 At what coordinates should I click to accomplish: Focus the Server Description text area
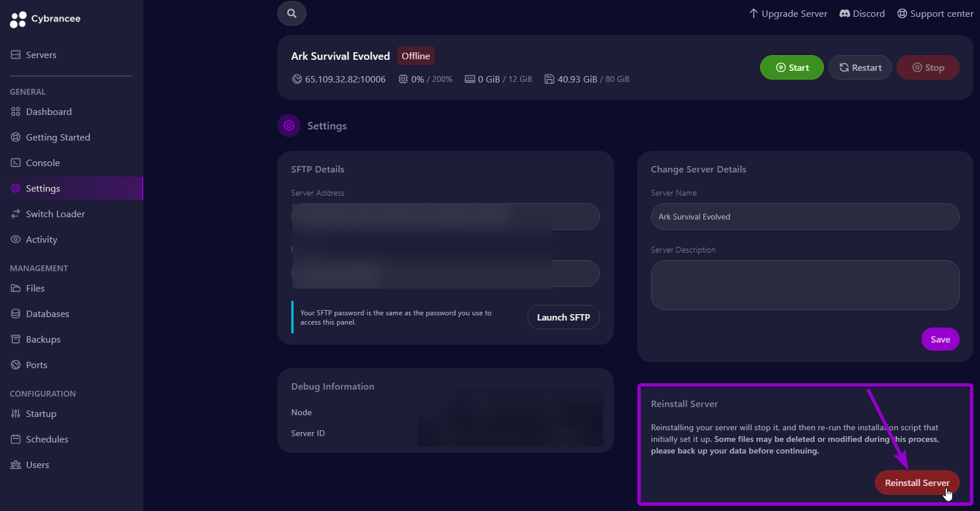click(805, 285)
